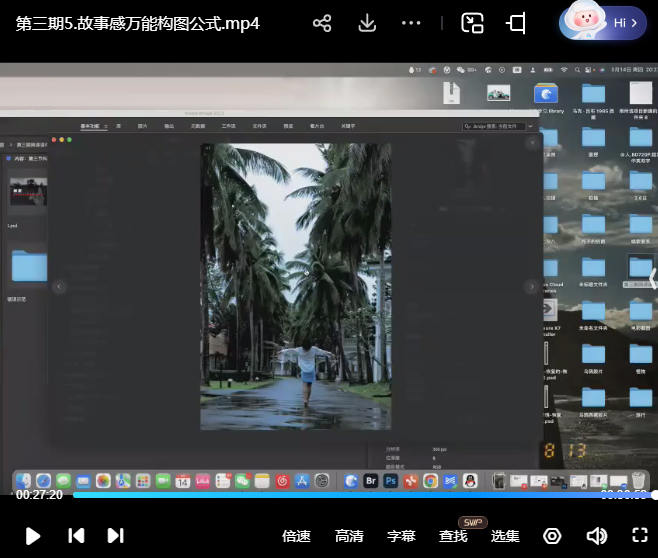The width and height of the screenshot is (658, 558).
Task: Play the video
Action: point(32,536)
